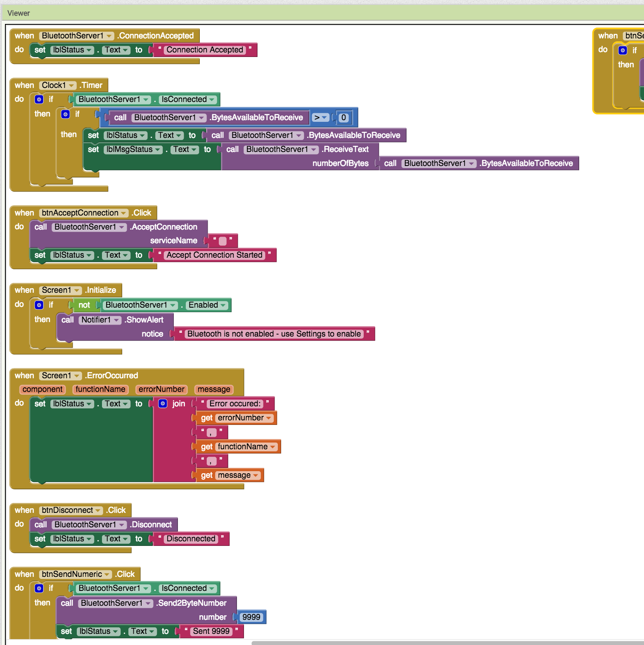The width and height of the screenshot is (644, 645).
Task: Open the lblMsgStatus component dropdown
Action: tap(133, 149)
